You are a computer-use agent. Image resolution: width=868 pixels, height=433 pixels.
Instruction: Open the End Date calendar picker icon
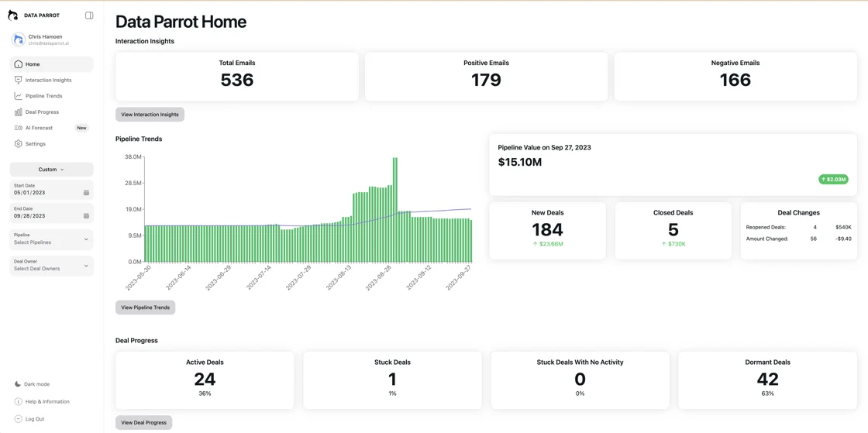click(86, 216)
